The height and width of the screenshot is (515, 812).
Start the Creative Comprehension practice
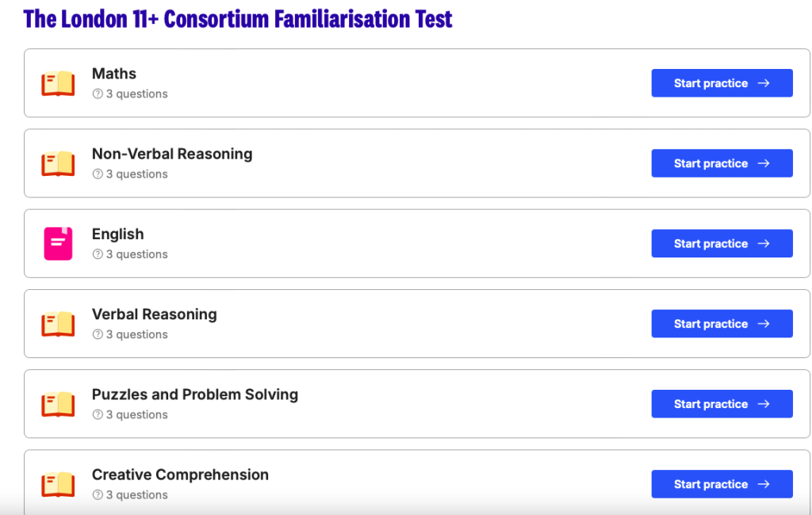tap(722, 484)
